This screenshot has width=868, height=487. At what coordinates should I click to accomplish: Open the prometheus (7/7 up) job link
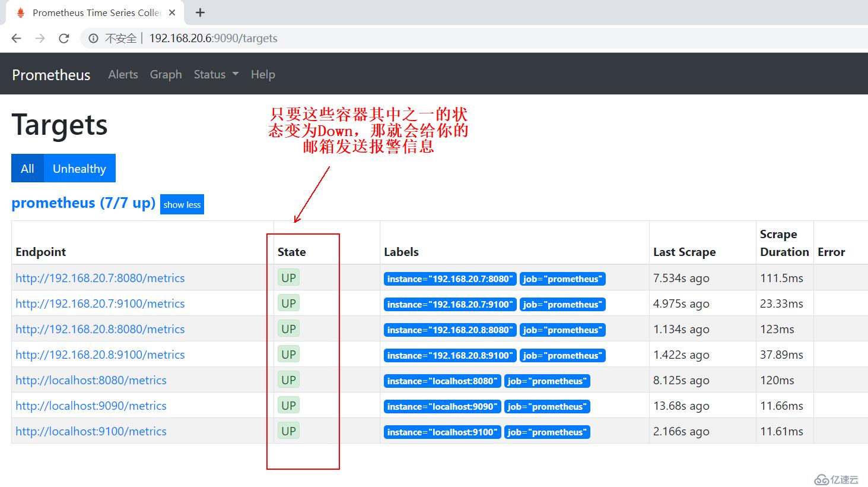pyautogui.click(x=83, y=203)
